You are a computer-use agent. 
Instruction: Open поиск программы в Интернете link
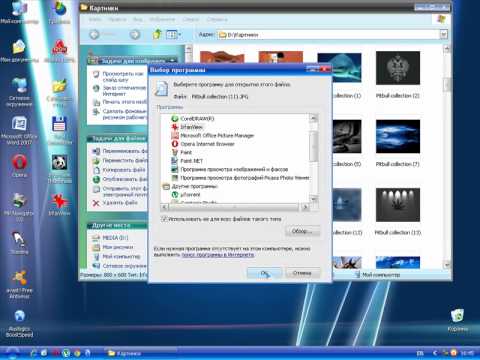218,255
